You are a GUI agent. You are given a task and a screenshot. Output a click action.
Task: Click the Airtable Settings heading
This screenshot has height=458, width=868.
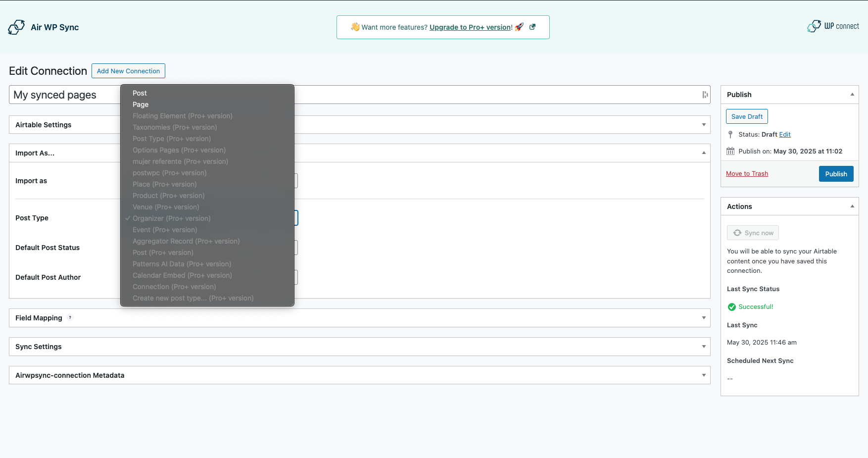[43, 125]
